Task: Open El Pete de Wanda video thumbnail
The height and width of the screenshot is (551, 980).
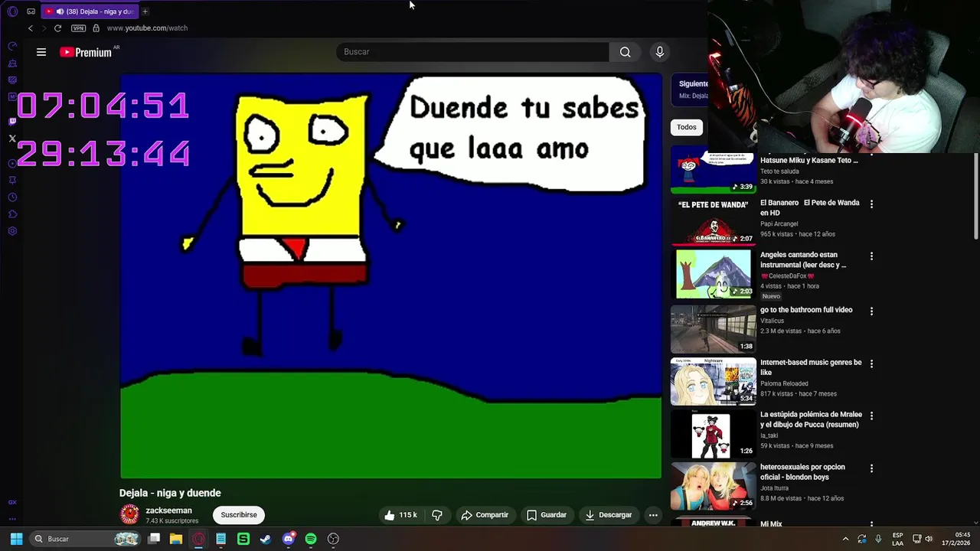Action: pos(713,223)
